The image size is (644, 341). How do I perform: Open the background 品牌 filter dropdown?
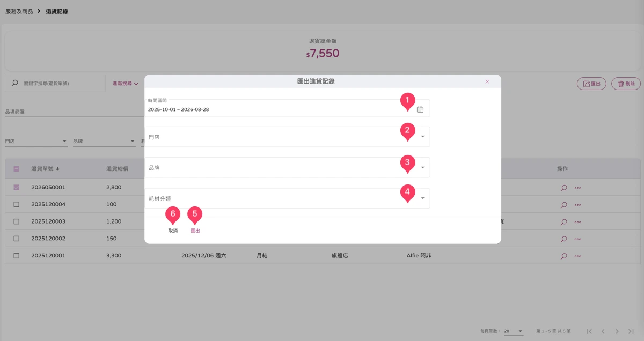point(104,142)
